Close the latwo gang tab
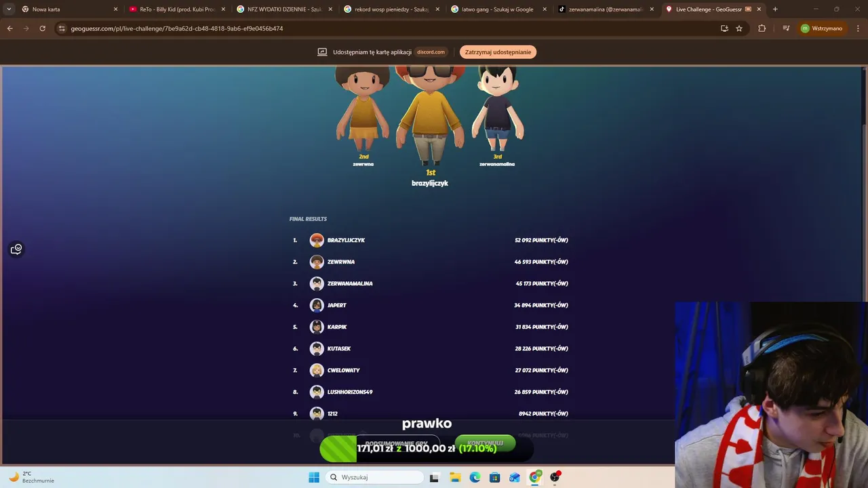 coord(545,9)
